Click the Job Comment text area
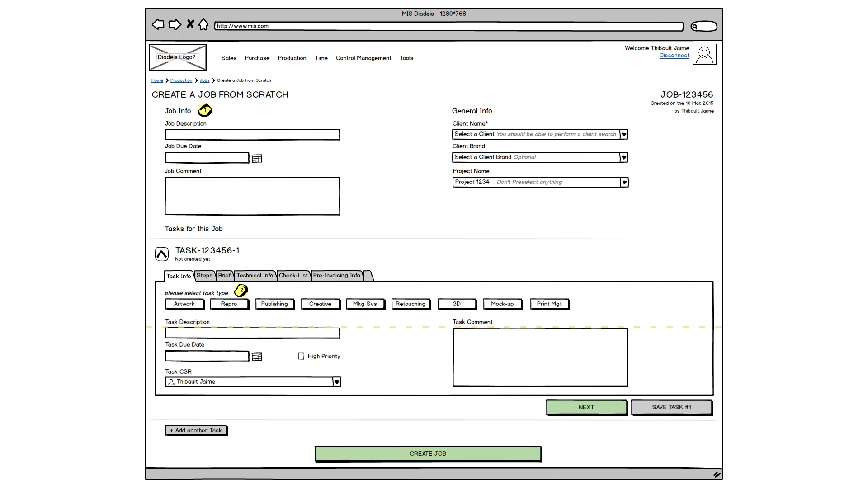 point(252,196)
